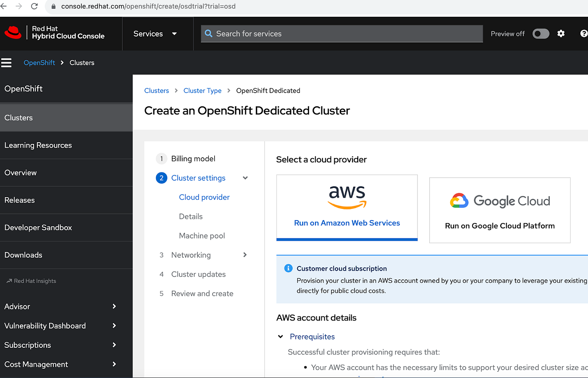Open the settings gear
Viewport: 588px width, 378px height.
(x=561, y=34)
